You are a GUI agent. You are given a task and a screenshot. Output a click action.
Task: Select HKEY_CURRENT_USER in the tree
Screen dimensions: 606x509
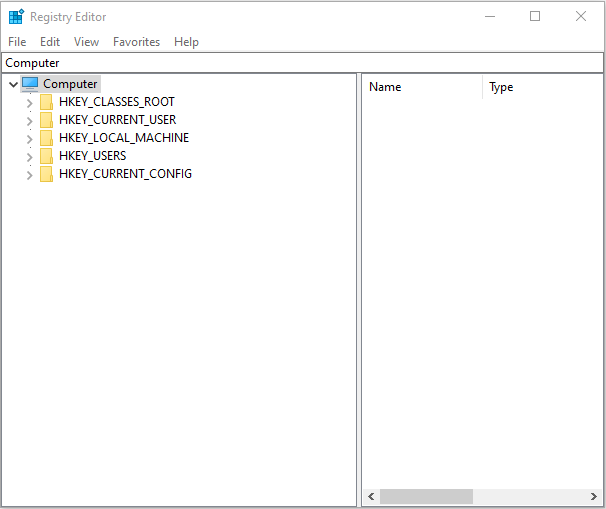pyautogui.click(x=117, y=120)
